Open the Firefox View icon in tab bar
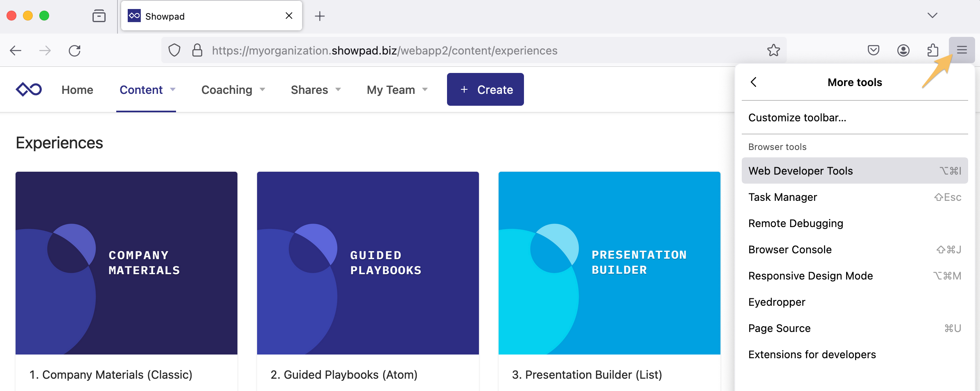This screenshot has width=980, height=391. tap(99, 16)
